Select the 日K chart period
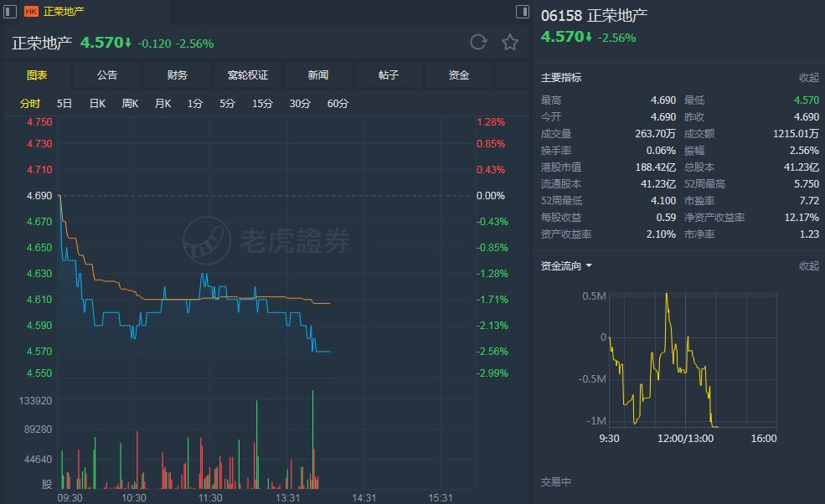 click(x=97, y=104)
